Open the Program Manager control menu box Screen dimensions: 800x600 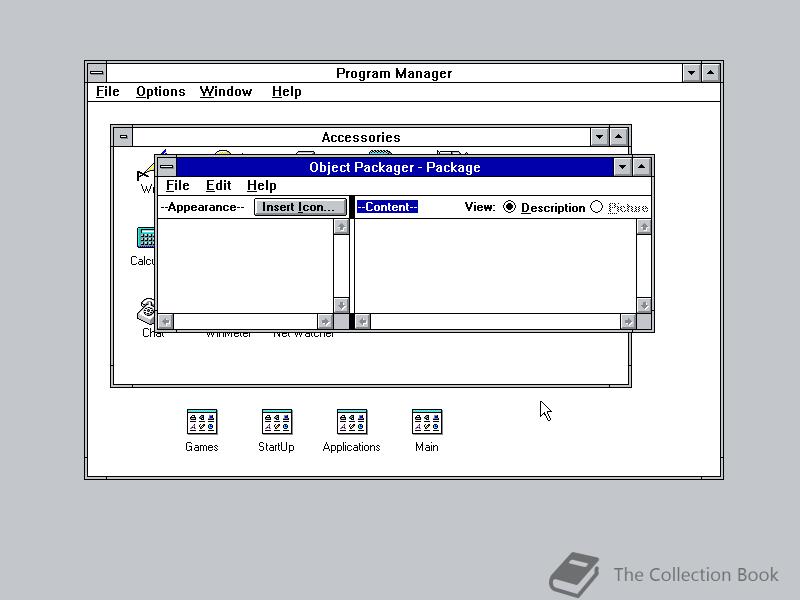[x=96, y=71]
